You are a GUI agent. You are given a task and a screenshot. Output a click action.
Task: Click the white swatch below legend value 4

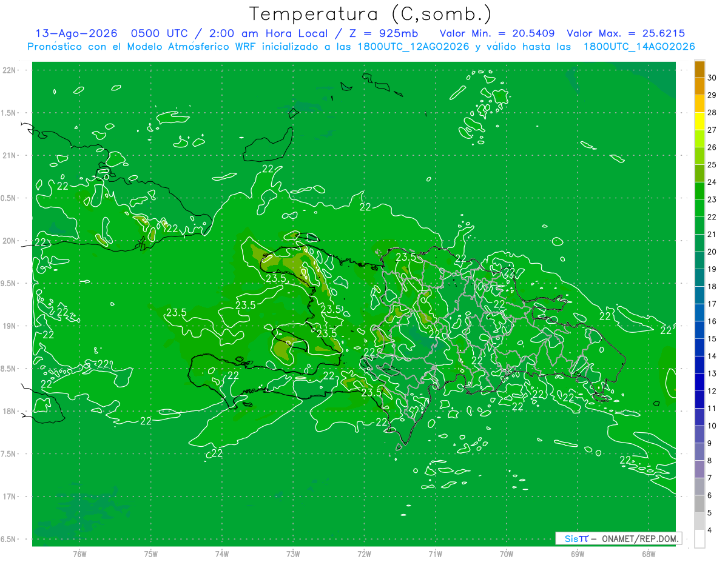(x=699, y=539)
